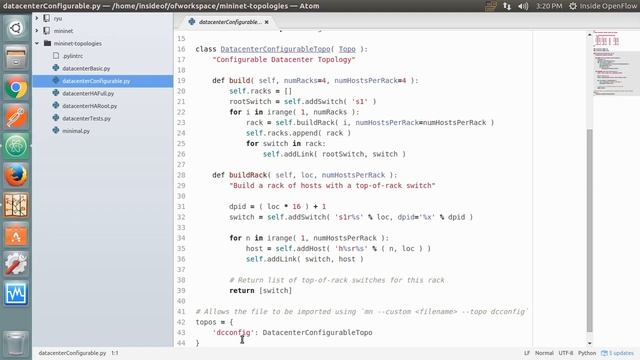Click the editor vertical scrollbar thumb
This screenshot has width=640, height=360.
pos(589,231)
